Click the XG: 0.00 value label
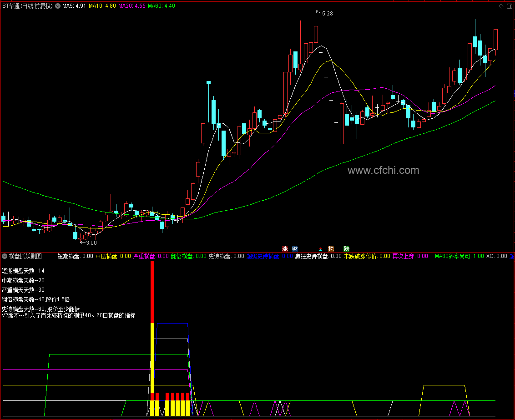 (x=497, y=256)
